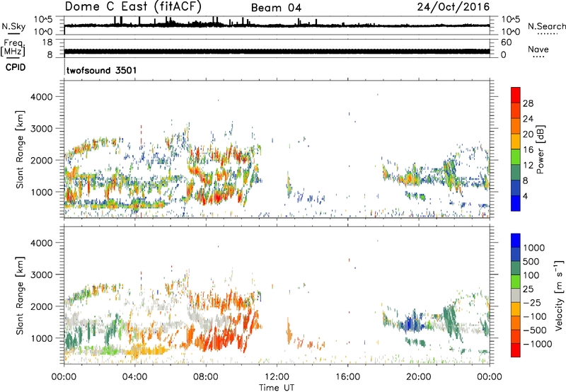Click the gray band of velocity colorbar
566x392 pixels.
click(516, 295)
